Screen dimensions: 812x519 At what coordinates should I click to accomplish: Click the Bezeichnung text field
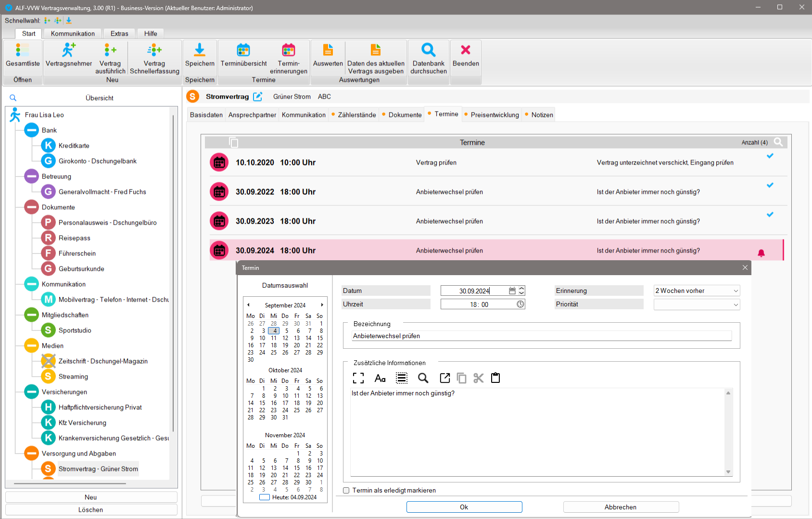tap(541, 336)
